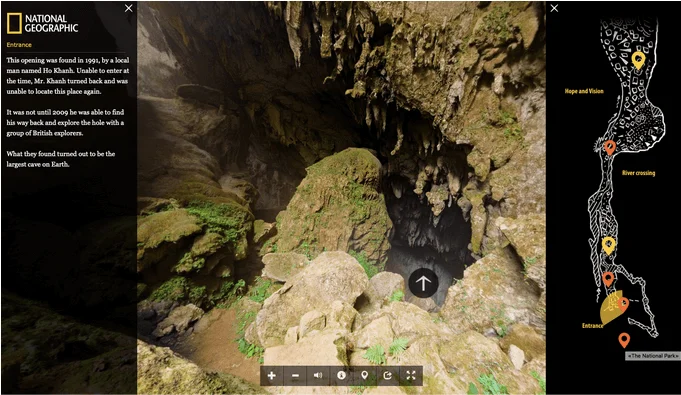Click the share icon in the toolbar
This screenshot has height=395, width=681.
click(x=387, y=375)
